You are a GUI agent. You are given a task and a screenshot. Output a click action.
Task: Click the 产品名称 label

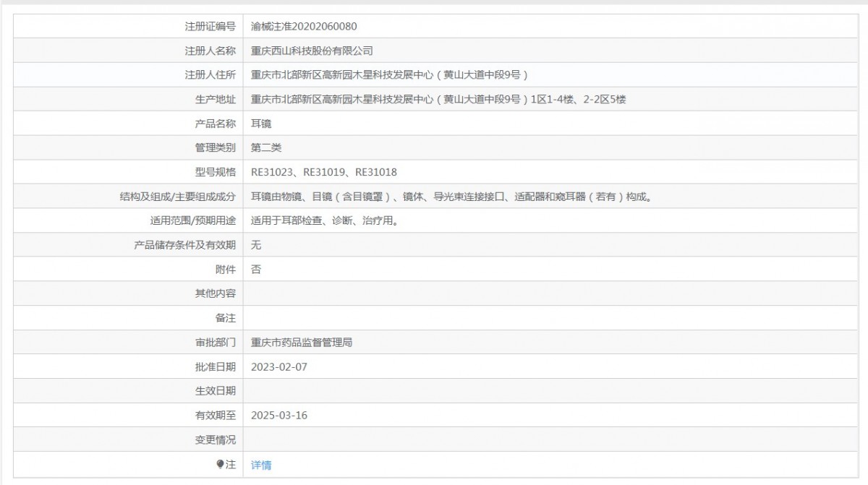pos(216,124)
